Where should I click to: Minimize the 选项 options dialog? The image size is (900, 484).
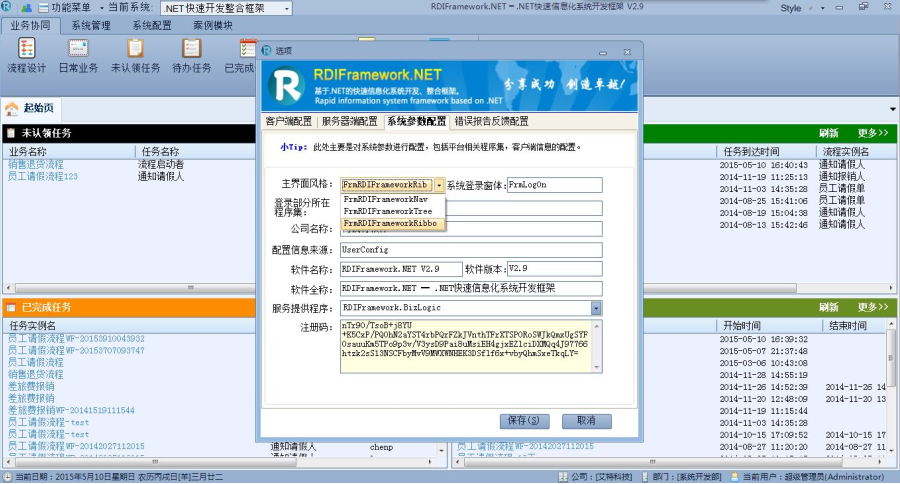[603, 52]
